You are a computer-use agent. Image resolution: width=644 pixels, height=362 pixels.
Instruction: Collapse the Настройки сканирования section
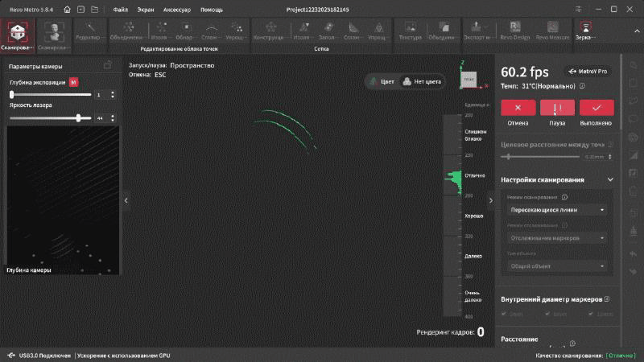(610, 179)
